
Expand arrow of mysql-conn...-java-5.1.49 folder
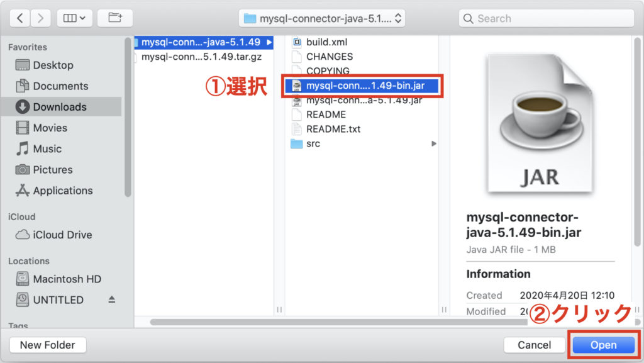click(x=269, y=42)
